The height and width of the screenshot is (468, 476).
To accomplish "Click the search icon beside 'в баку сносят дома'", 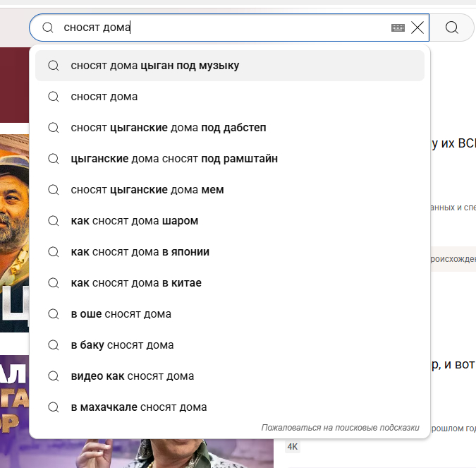I will (x=53, y=345).
